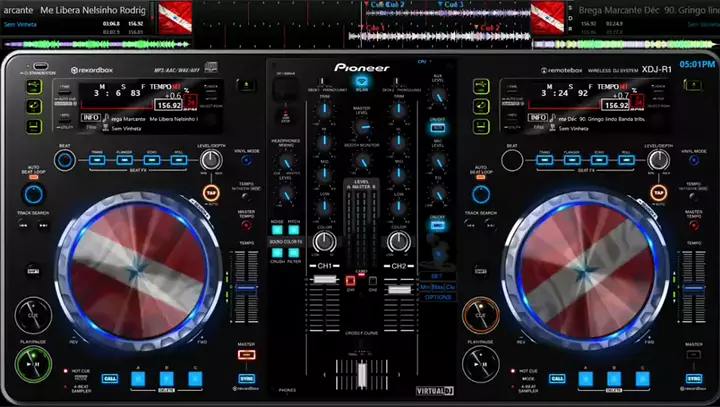Toggle left deck Vinyl Mode
This screenshot has width=720, height=407.
247,160
